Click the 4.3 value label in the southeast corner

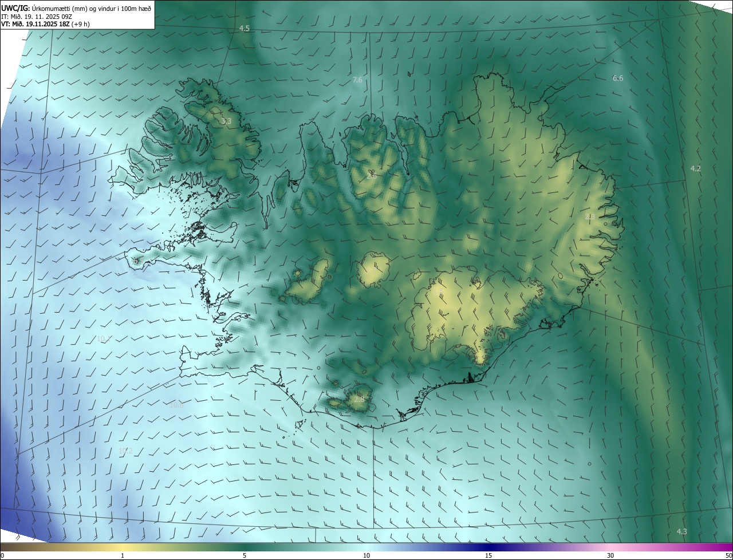681,532
